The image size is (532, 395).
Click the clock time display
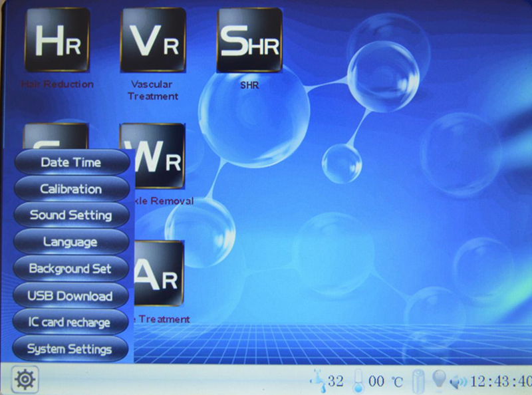[x=501, y=382]
